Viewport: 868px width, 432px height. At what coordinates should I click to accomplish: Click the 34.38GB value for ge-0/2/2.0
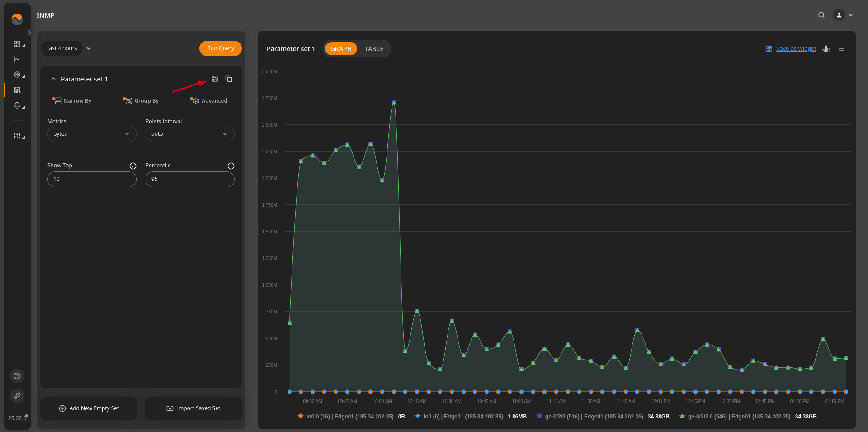(806, 417)
